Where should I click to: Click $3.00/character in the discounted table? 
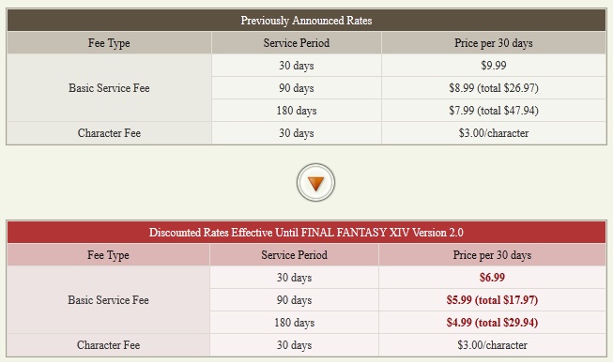pyautogui.click(x=492, y=345)
